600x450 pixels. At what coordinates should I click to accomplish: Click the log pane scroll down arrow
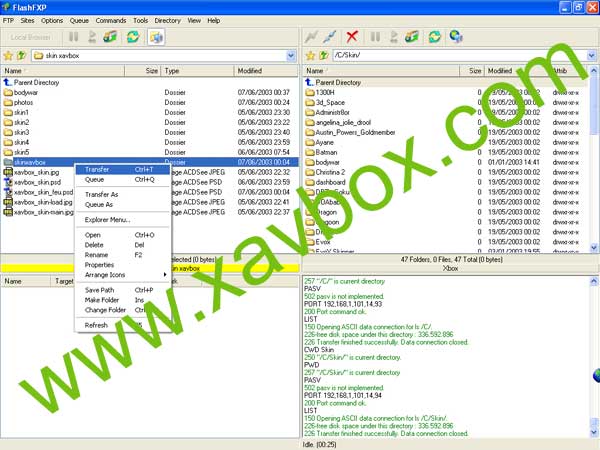593,432
